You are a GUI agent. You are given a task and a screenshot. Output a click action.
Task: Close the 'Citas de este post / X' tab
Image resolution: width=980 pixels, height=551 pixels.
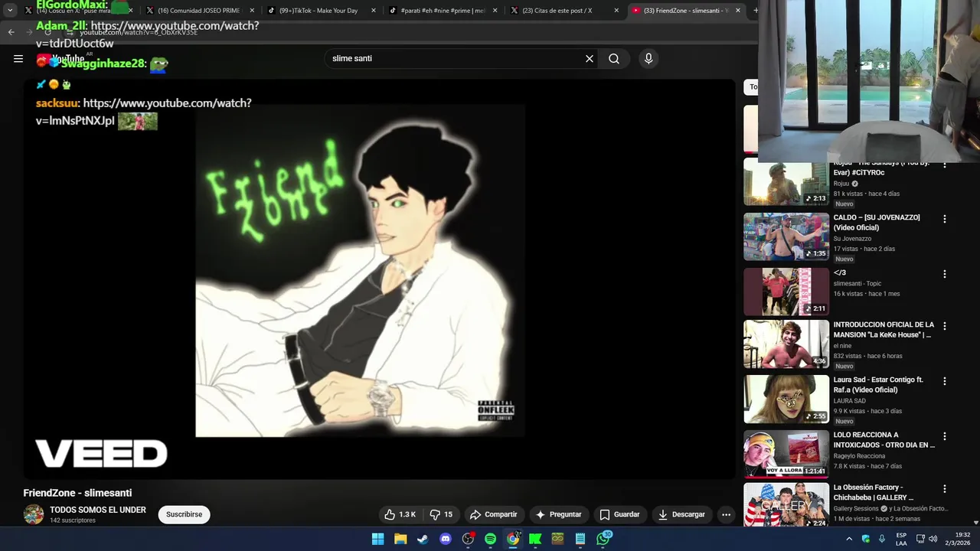point(616,11)
